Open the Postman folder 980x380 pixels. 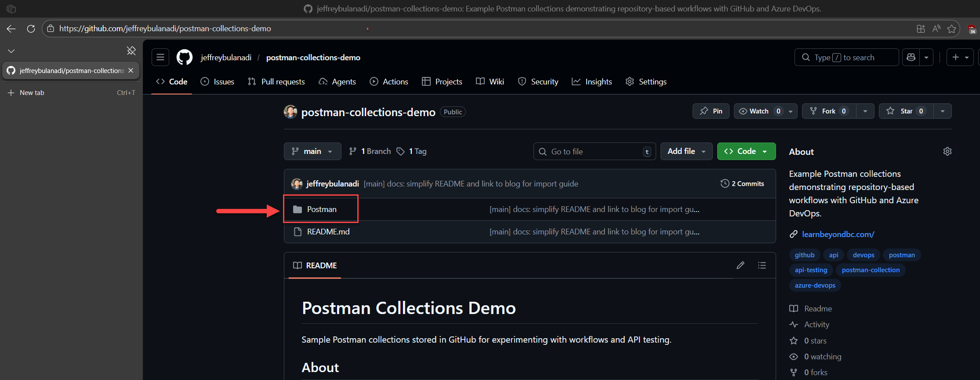[322, 209]
